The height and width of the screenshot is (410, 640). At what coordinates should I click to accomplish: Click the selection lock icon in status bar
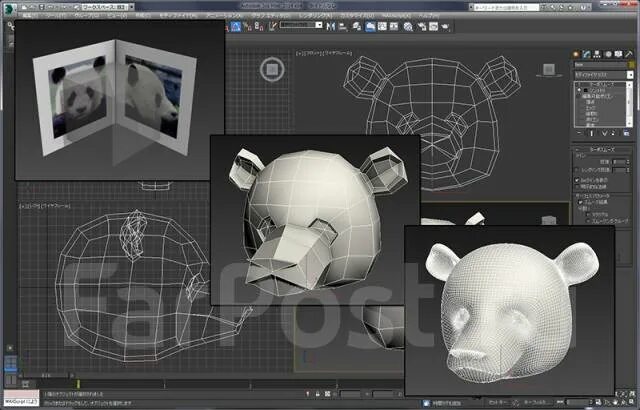point(318,394)
